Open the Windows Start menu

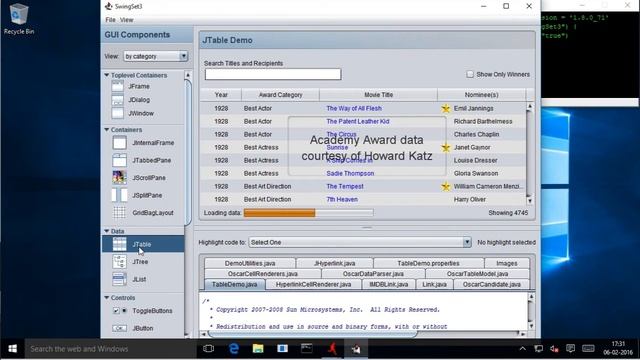[x=13, y=349]
